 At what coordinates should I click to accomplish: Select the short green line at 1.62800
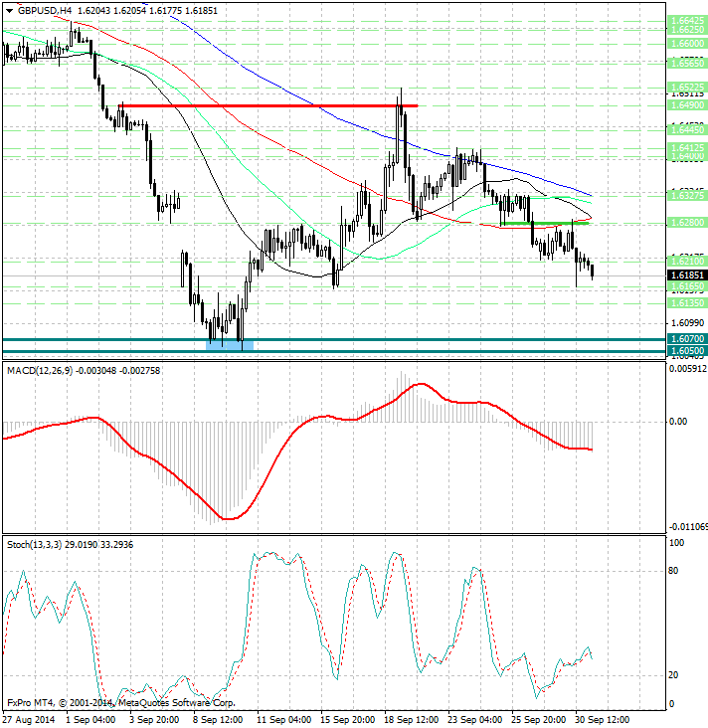(x=546, y=224)
